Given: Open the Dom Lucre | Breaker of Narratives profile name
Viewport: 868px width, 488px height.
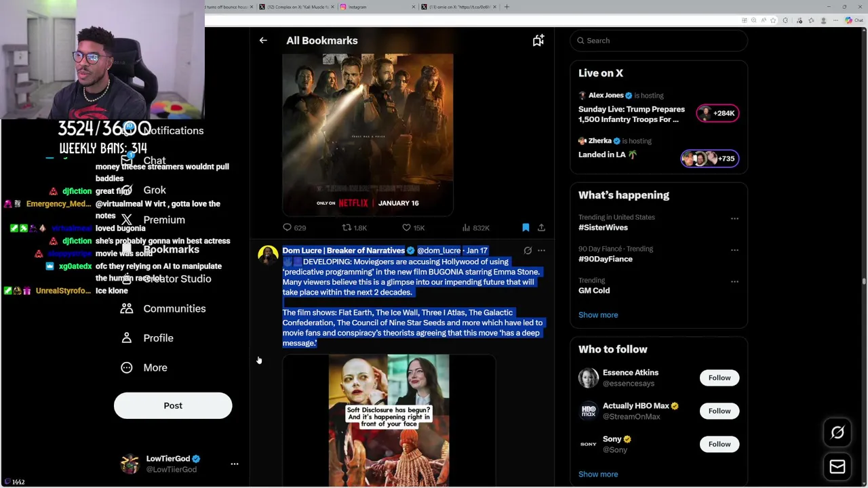Looking at the screenshot, I should [343, 251].
